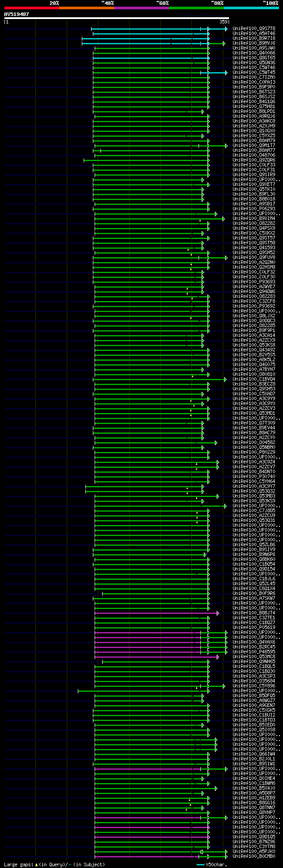
Task: Click the UniRef100_C7J8D5 entry
Action: (254, 511)
